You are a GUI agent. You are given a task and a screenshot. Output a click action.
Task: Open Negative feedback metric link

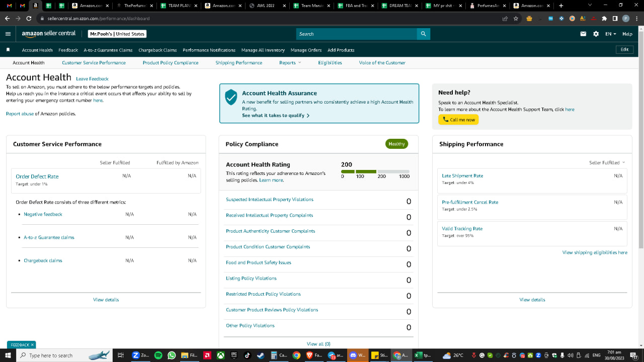click(43, 214)
